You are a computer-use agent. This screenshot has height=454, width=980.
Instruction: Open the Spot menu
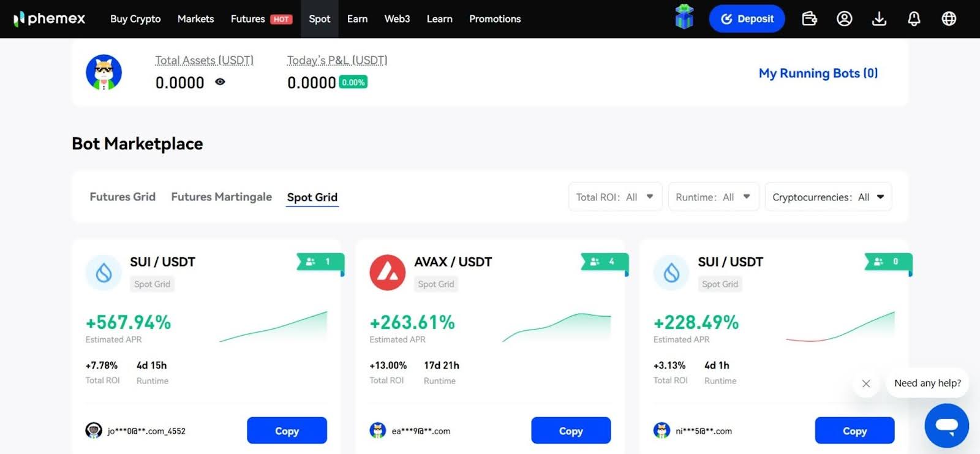[x=319, y=19]
